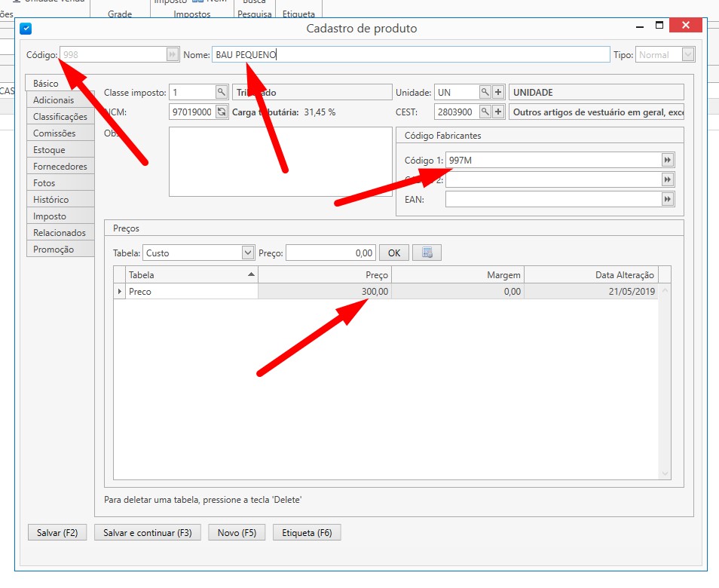Click the arrow button beside EAN field
The image size is (719, 588).
668,199
